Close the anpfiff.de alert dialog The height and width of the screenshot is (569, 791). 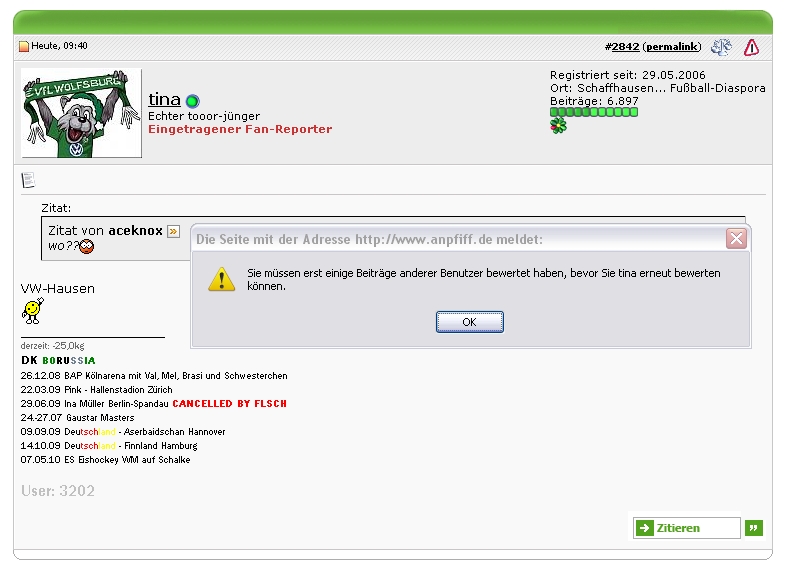736,239
